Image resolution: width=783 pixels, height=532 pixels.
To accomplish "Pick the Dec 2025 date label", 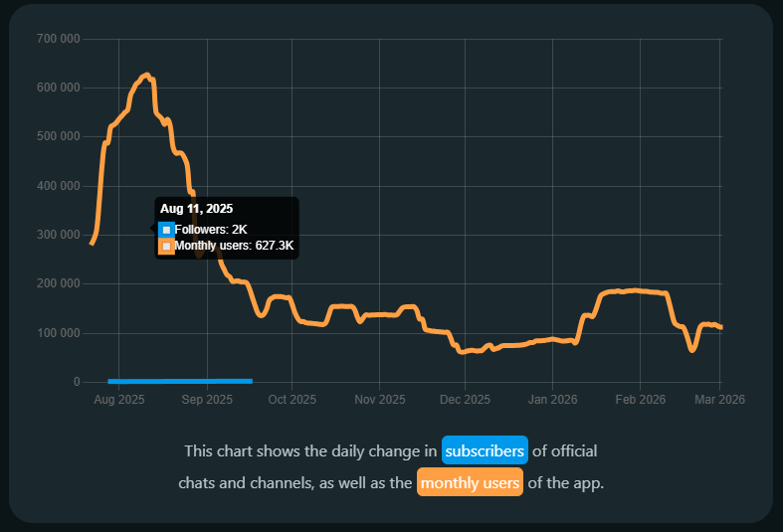I will click(x=465, y=400).
